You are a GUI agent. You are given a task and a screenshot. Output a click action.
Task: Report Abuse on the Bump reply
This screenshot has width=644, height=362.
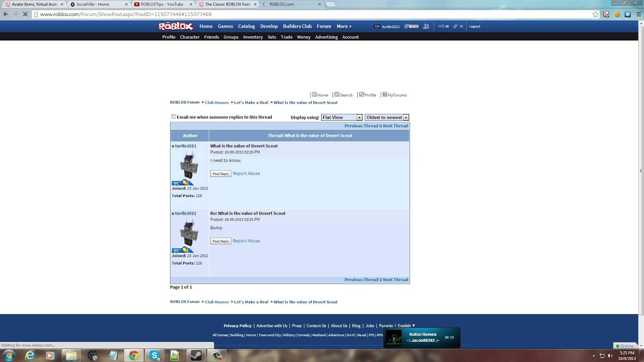pyautogui.click(x=247, y=241)
